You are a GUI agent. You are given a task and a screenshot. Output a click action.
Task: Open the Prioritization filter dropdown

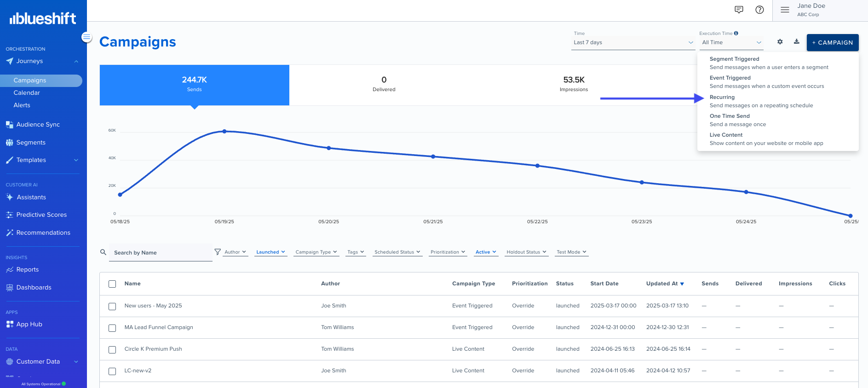[448, 252]
